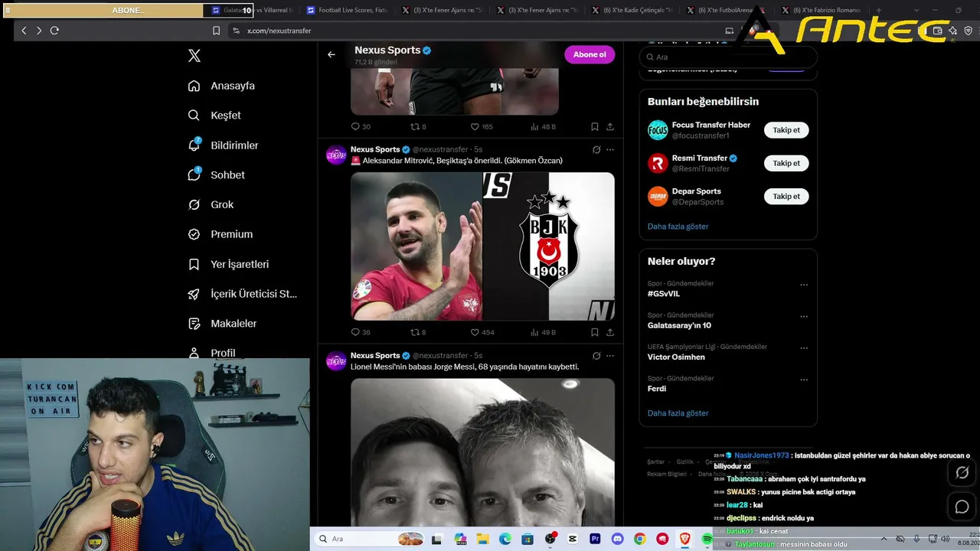Open Yer İşaretleri (Bookmarks)
Viewport: 980px width, 551px height.
(228, 264)
